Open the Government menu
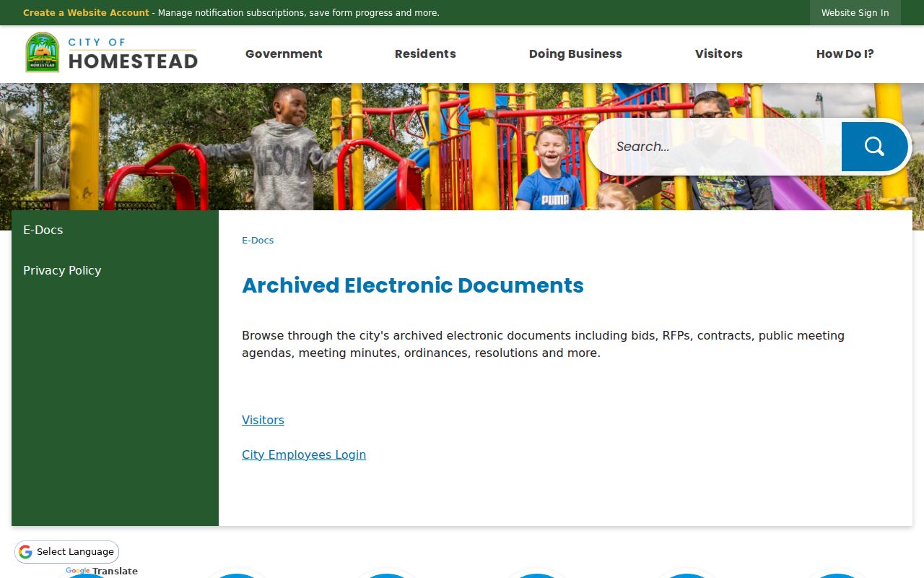 point(284,53)
